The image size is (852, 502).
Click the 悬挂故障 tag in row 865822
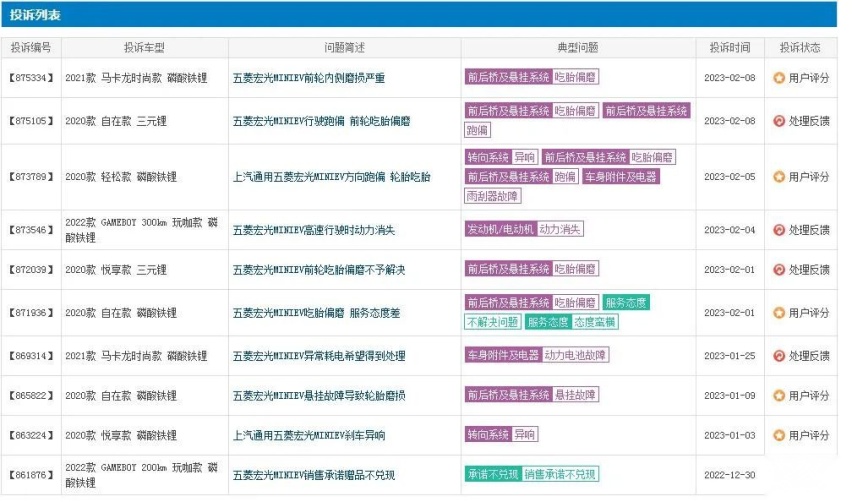click(575, 395)
